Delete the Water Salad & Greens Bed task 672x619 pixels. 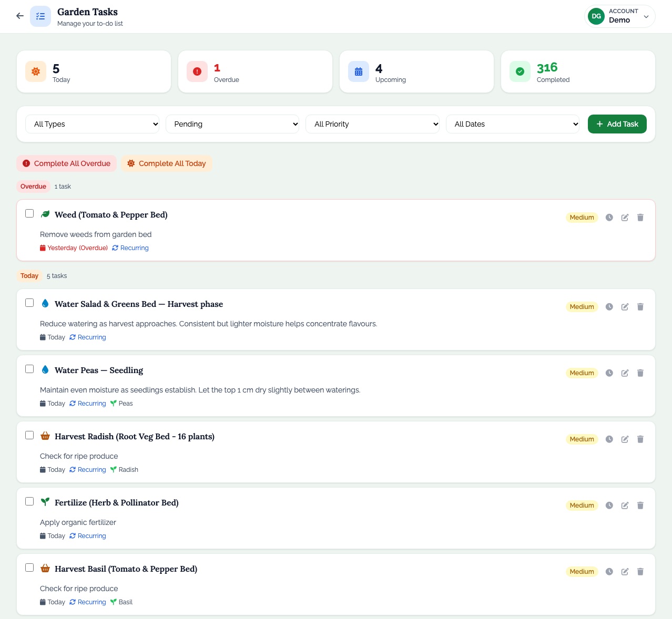point(640,307)
